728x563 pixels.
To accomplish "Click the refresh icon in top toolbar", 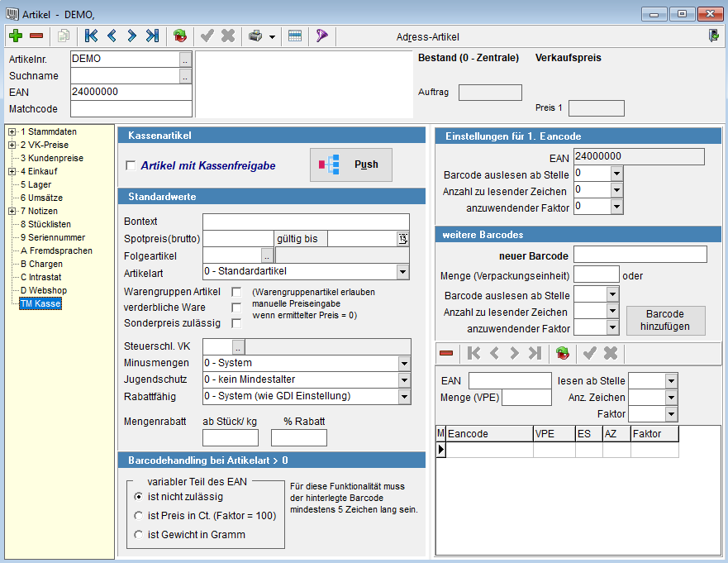I will [x=179, y=36].
